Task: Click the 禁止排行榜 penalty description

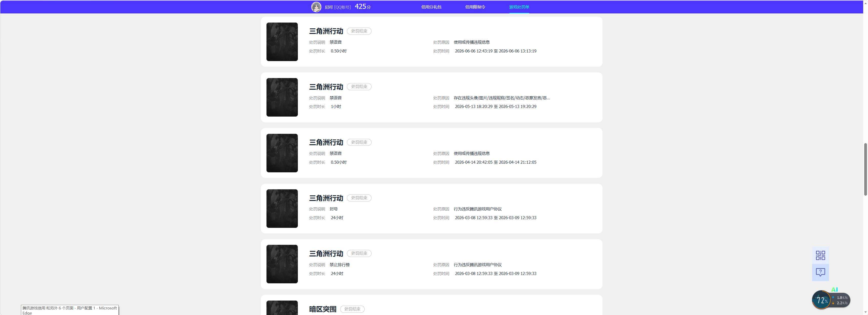Action: (x=339, y=265)
